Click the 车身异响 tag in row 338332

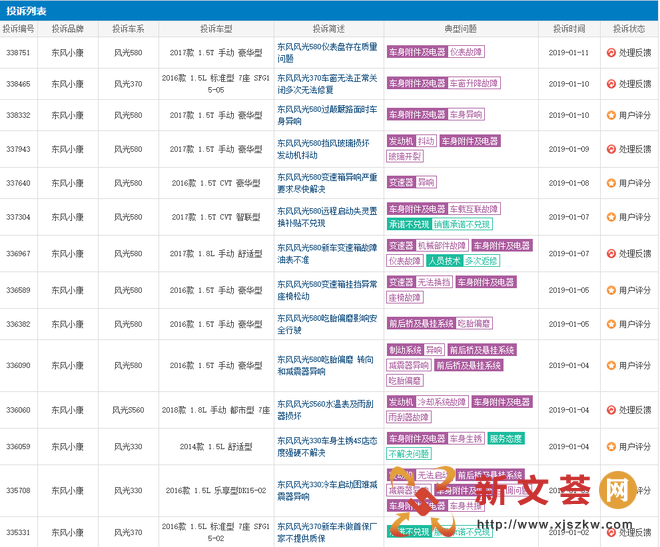(466, 114)
